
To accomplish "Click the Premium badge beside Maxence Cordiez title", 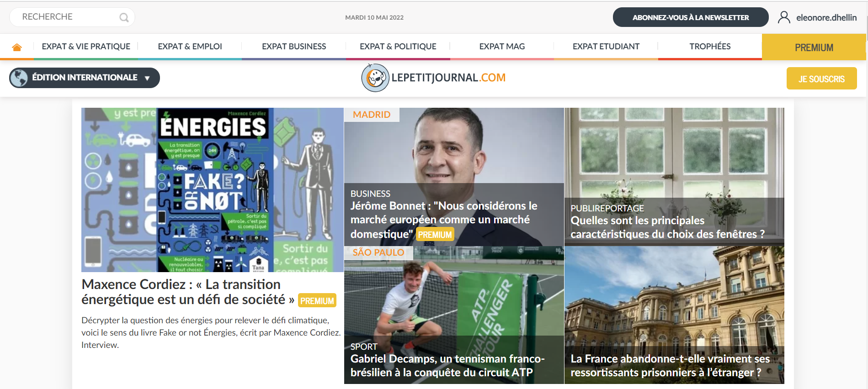I will pos(317,300).
